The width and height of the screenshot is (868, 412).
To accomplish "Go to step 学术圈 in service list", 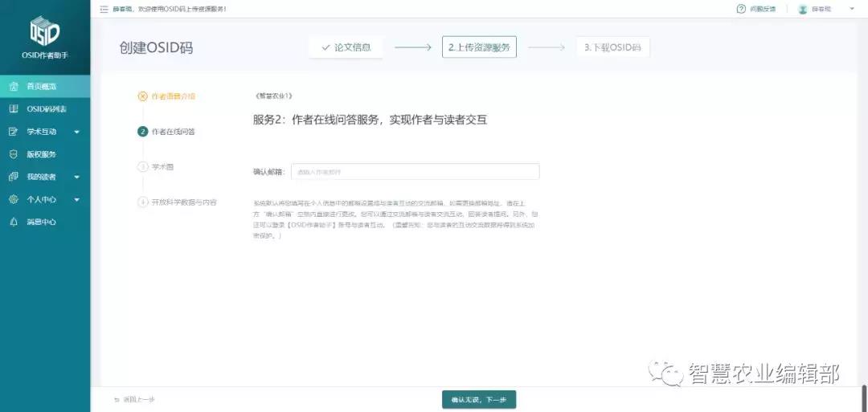I will tap(162, 167).
